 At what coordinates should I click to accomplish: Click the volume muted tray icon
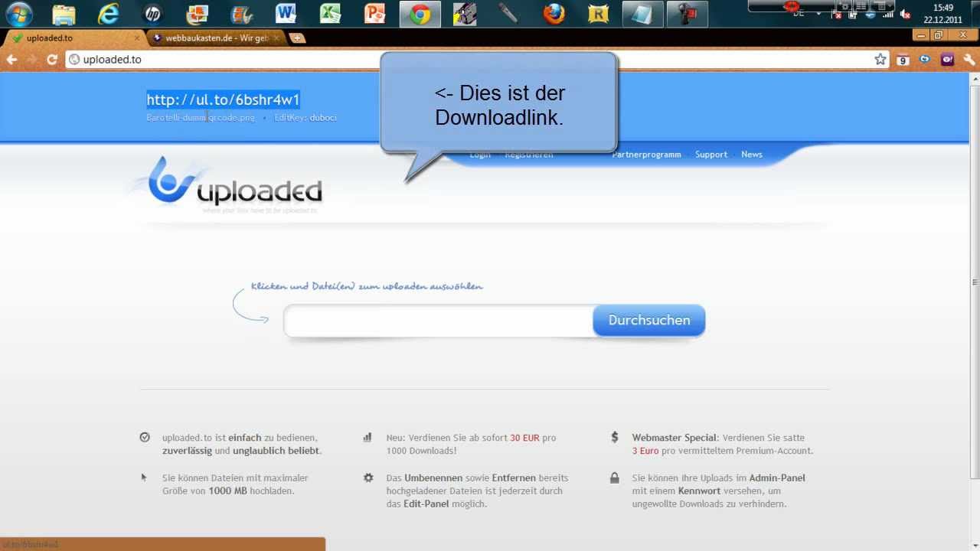click(x=905, y=14)
